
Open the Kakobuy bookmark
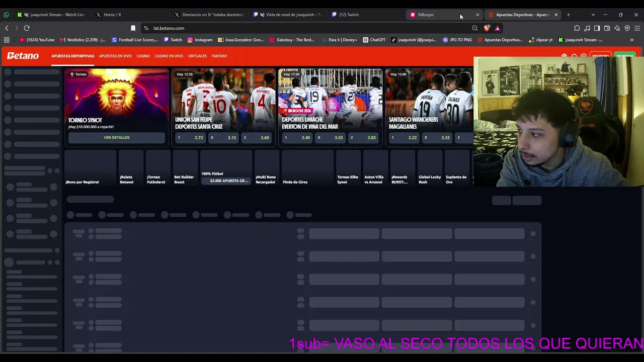pos(291,40)
